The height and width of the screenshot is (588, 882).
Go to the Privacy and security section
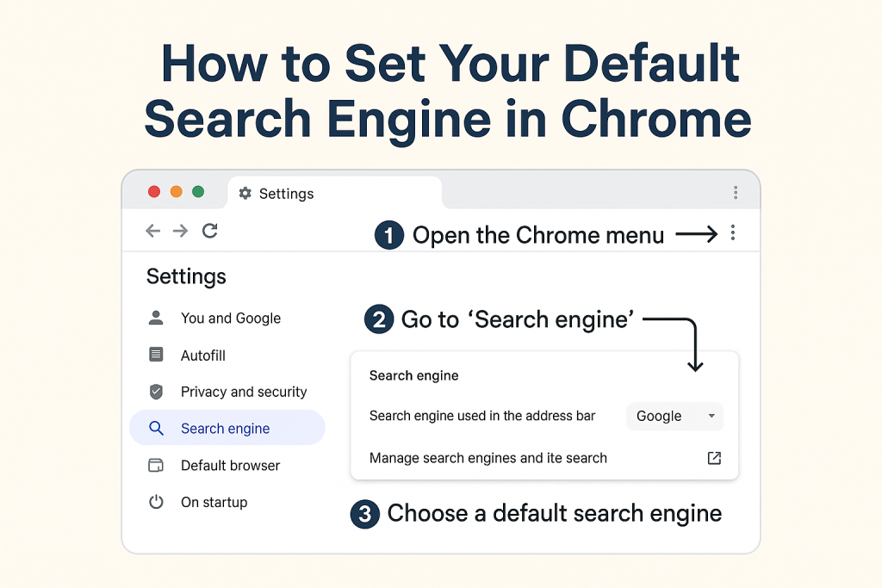244,392
